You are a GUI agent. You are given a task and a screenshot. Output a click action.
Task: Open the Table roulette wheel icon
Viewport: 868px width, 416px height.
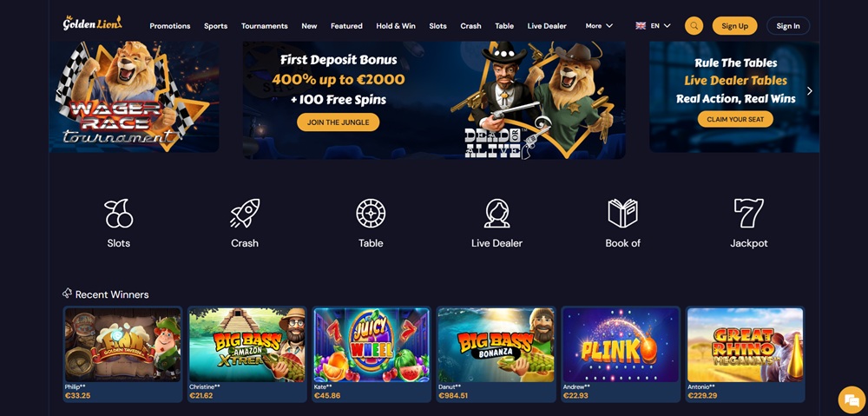[371, 214]
